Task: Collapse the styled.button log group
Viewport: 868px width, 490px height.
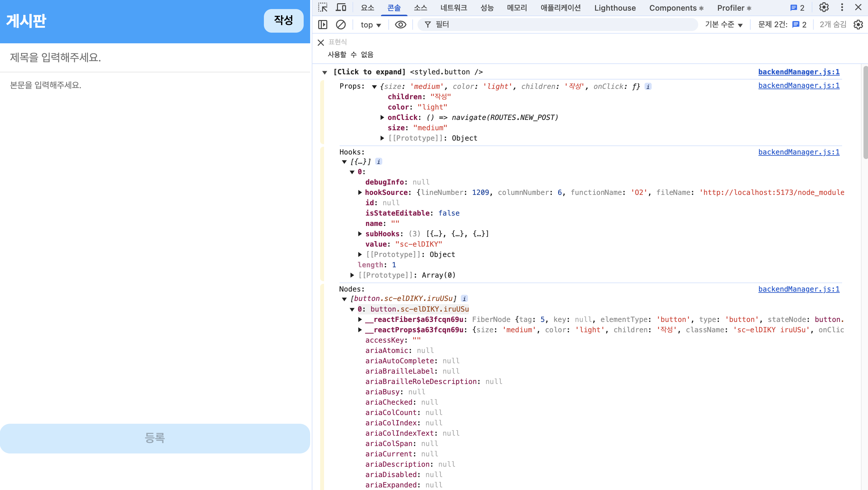Action: coord(324,72)
